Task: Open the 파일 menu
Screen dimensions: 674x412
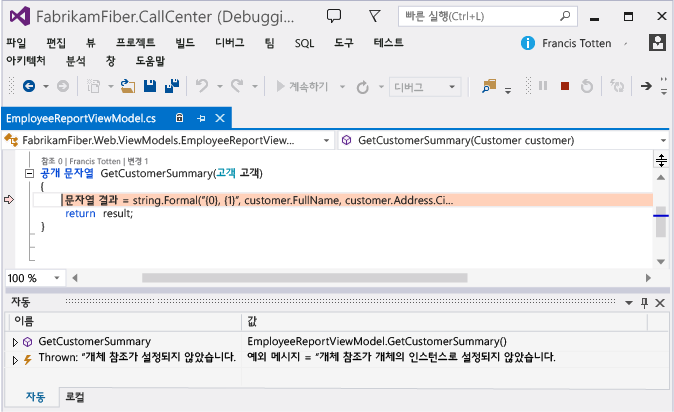Action: [x=16, y=43]
